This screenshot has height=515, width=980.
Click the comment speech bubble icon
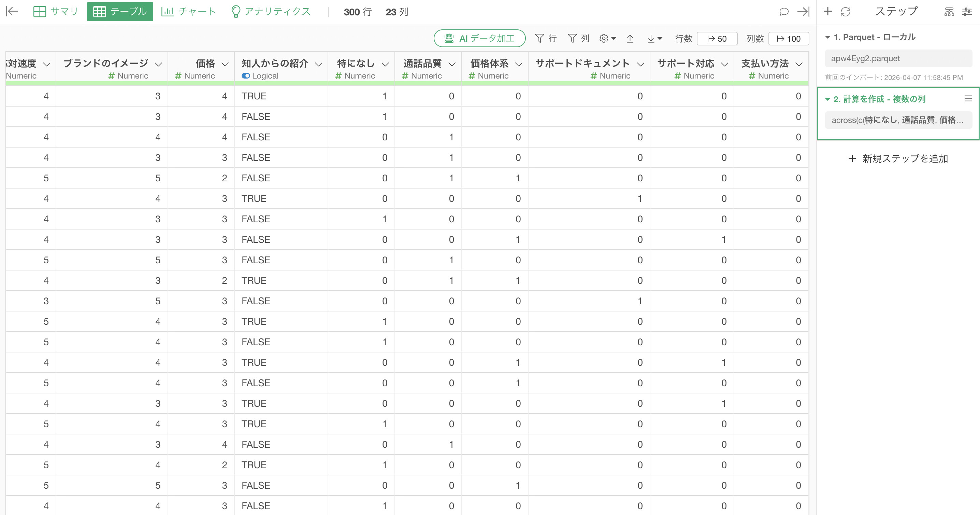(x=783, y=12)
